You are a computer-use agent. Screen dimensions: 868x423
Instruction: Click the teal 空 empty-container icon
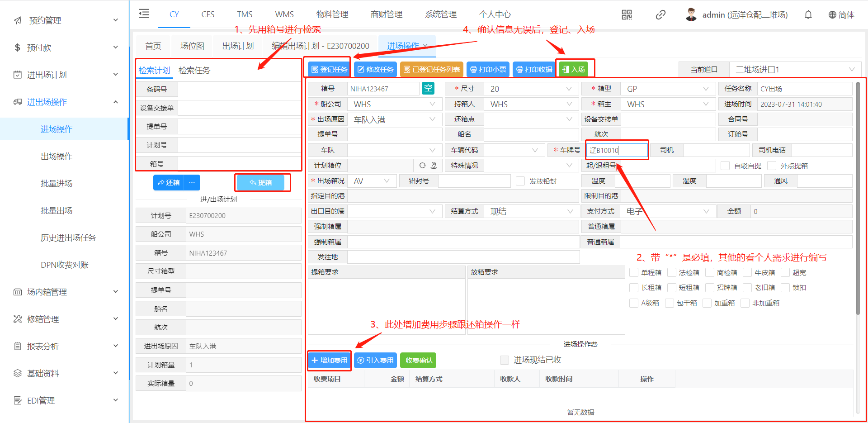pos(428,88)
